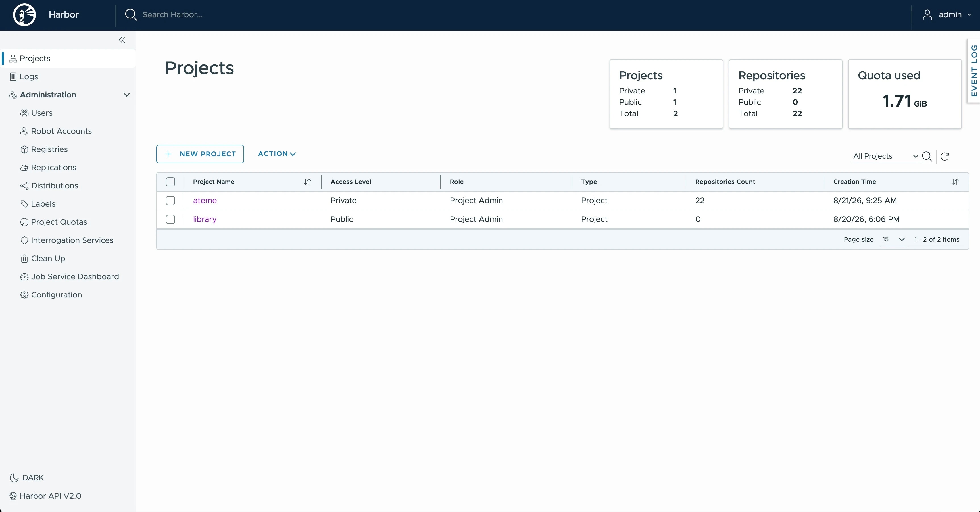Open the All Projects filter dropdown
Image resolution: width=980 pixels, height=512 pixels.
[x=886, y=156]
